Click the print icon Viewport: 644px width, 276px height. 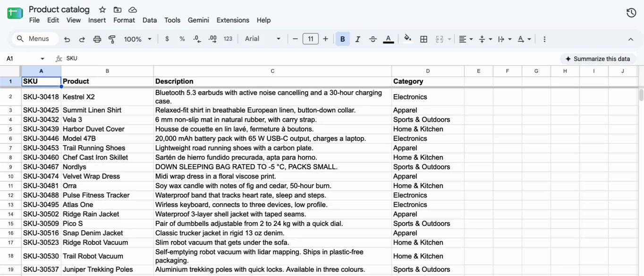click(x=97, y=39)
